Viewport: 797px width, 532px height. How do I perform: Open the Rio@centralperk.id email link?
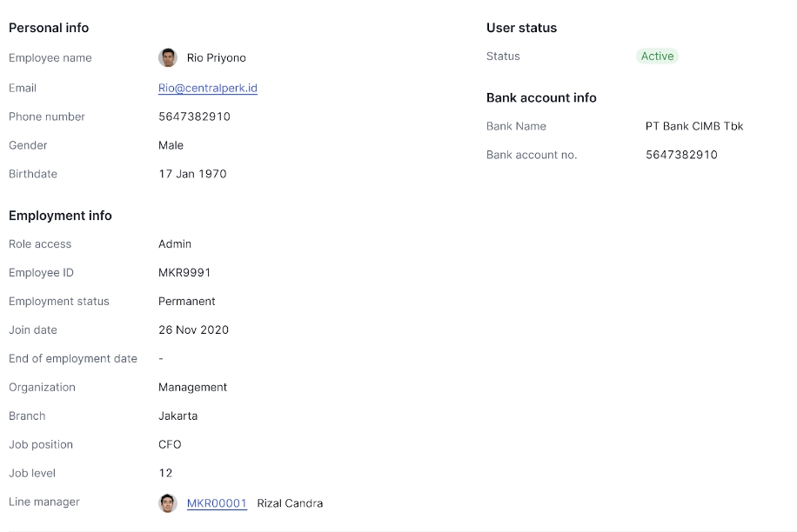click(x=207, y=88)
